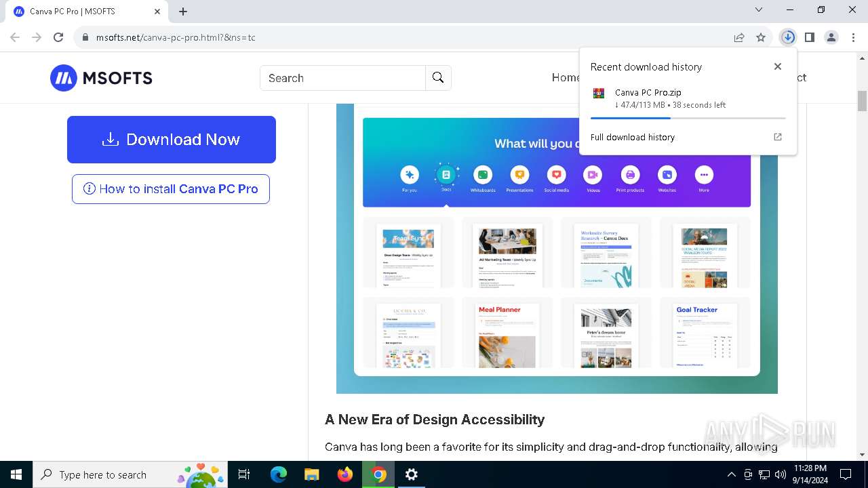The height and width of the screenshot is (488, 868).
Task: Click the Docs icon in Canva screenshot
Action: 446,175
